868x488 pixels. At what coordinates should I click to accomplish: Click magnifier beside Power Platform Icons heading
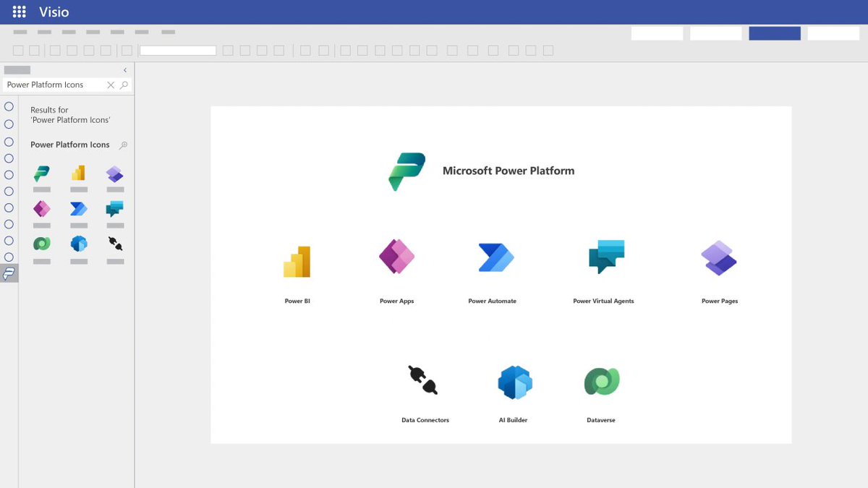pos(123,145)
